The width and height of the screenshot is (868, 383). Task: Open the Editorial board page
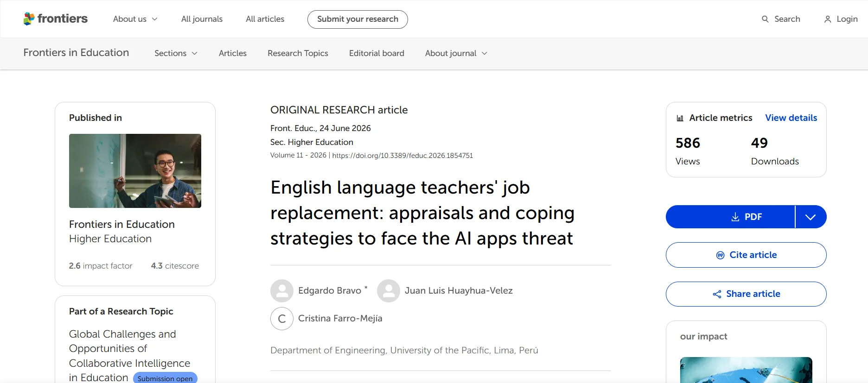[377, 53]
